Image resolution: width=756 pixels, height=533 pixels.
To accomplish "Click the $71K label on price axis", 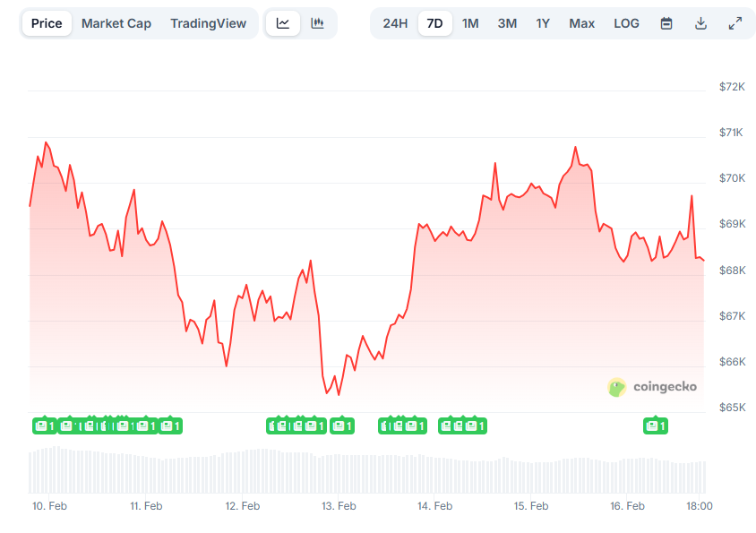I will 732,133.
